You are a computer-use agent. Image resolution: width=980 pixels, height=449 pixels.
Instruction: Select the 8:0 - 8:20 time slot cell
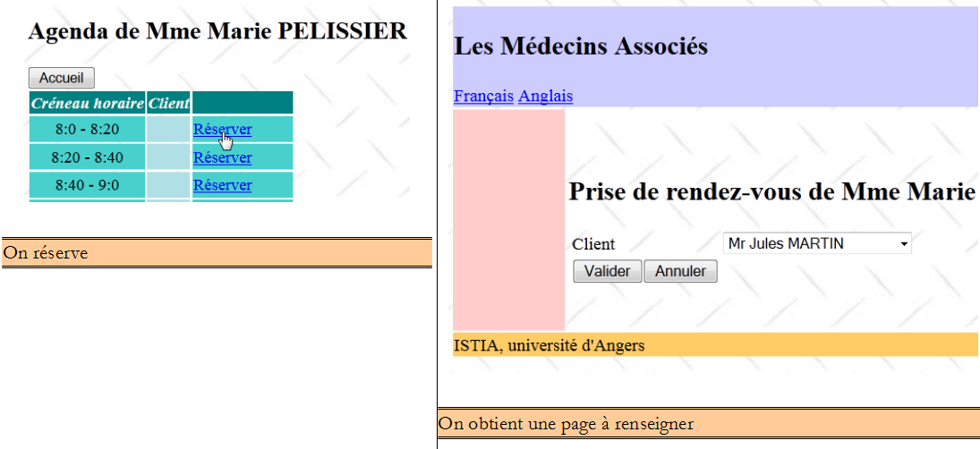[87, 130]
